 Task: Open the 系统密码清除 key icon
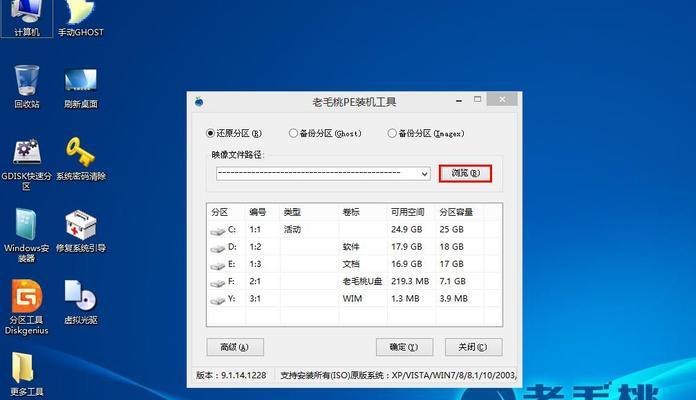click(x=81, y=159)
